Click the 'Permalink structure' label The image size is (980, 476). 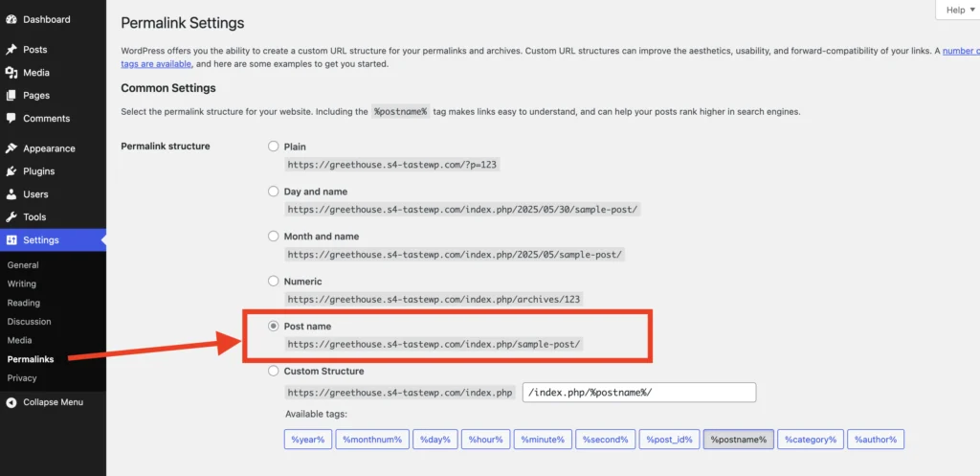click(166, 147)
